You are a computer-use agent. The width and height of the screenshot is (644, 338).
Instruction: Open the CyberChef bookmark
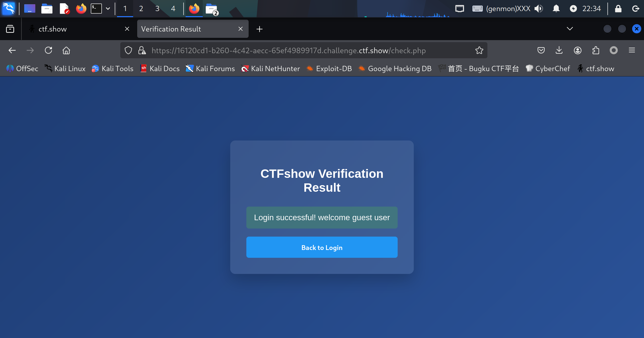coord(548,69)
